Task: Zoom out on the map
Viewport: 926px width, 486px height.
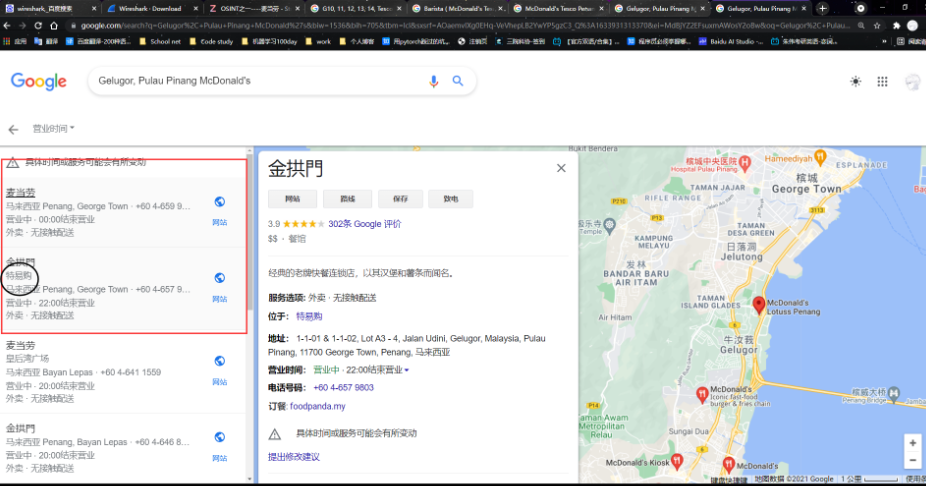Action: (x=912, y=460)
